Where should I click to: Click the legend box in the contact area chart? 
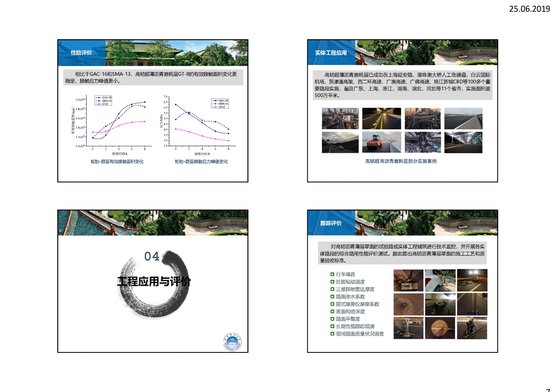[x=103, y=101]
